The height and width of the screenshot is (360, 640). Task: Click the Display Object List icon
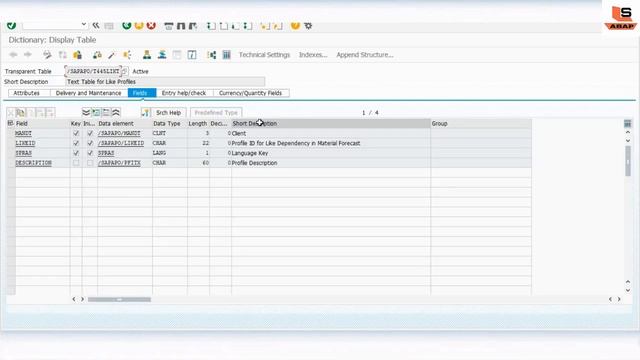tap(147, 55)
